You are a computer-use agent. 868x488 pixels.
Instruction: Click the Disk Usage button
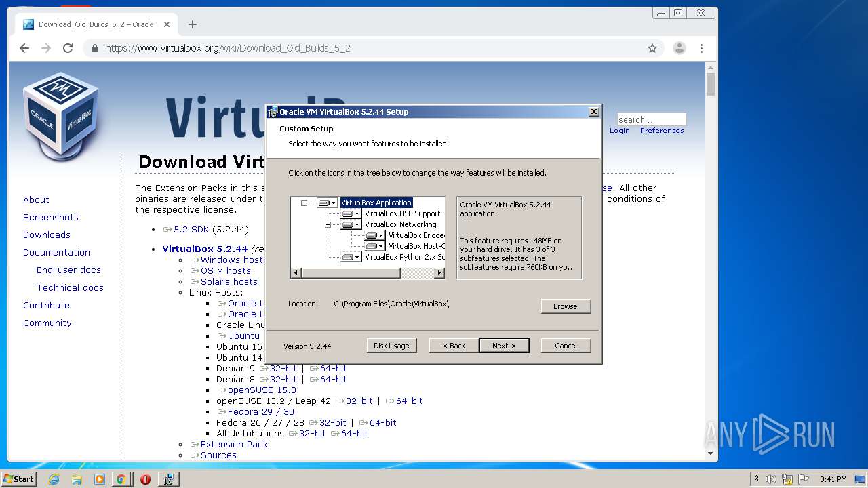tap(391, 346)
